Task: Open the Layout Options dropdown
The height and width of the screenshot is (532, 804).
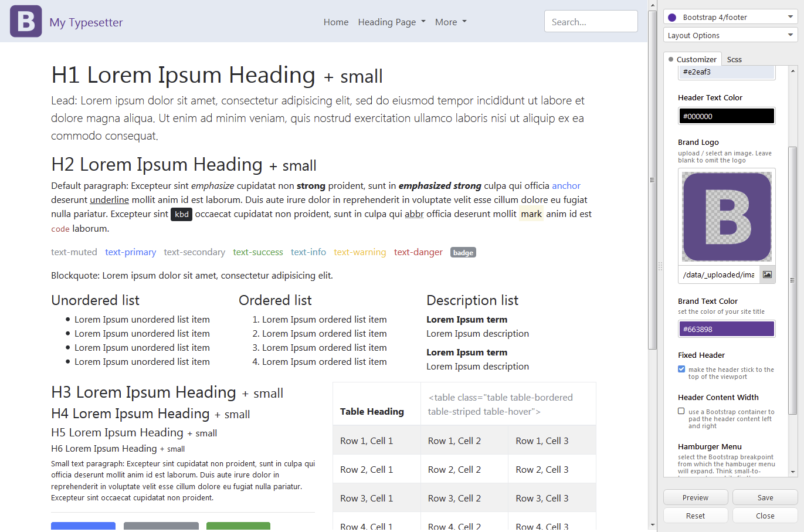Action: 730,35
